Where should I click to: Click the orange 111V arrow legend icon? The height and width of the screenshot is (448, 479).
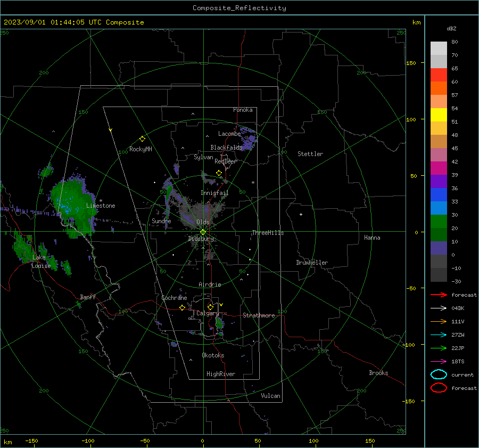point(439,321)
